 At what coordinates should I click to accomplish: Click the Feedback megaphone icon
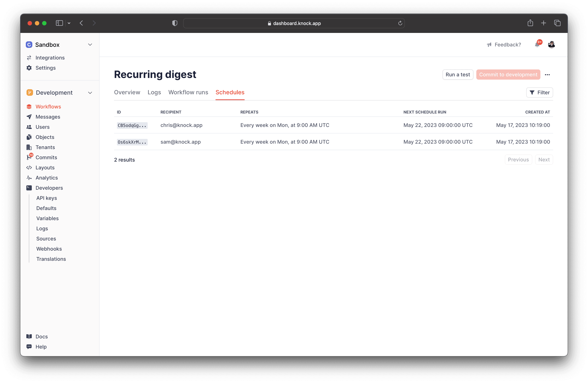[489, 45]
